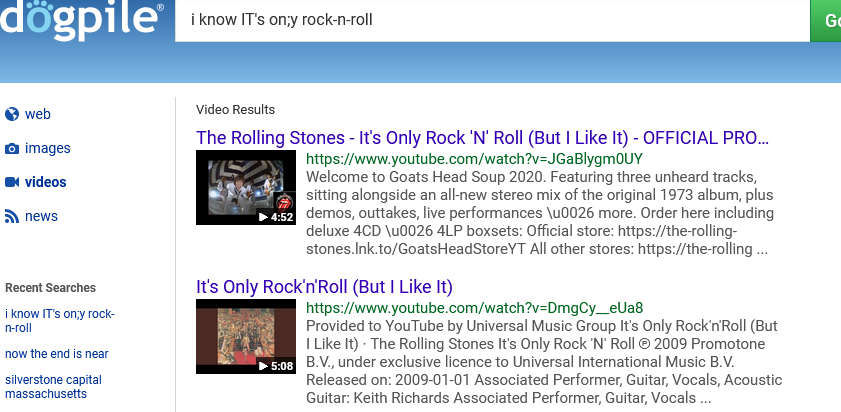Open the JGaBlygm0UY YouTube URL link
Viewport: 841px width, 412px height.
pos(474,159)
